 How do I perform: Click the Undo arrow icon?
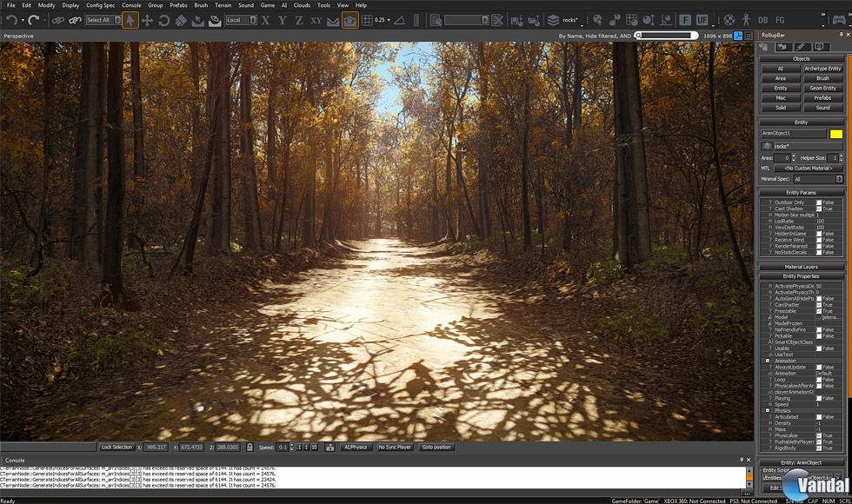click(x=11, y=21)
